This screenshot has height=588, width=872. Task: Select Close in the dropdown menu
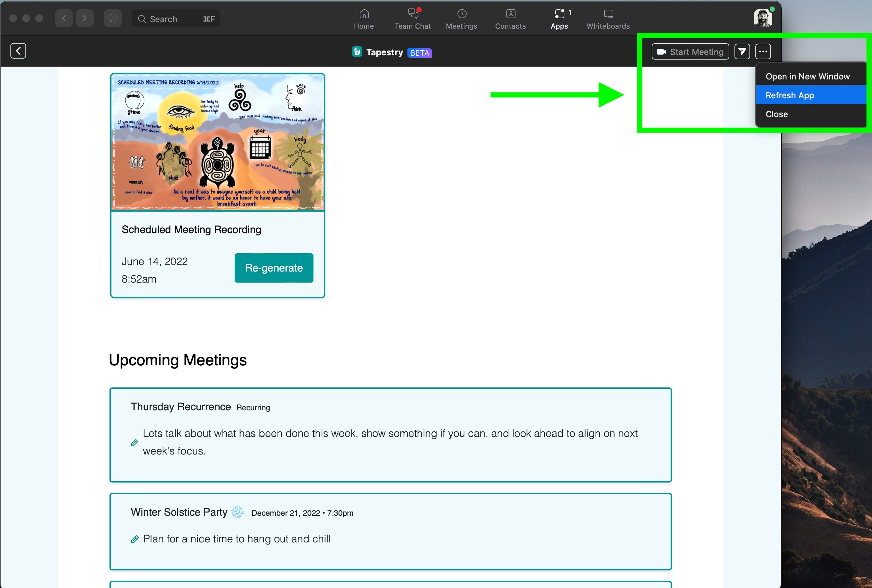[776, 114]
